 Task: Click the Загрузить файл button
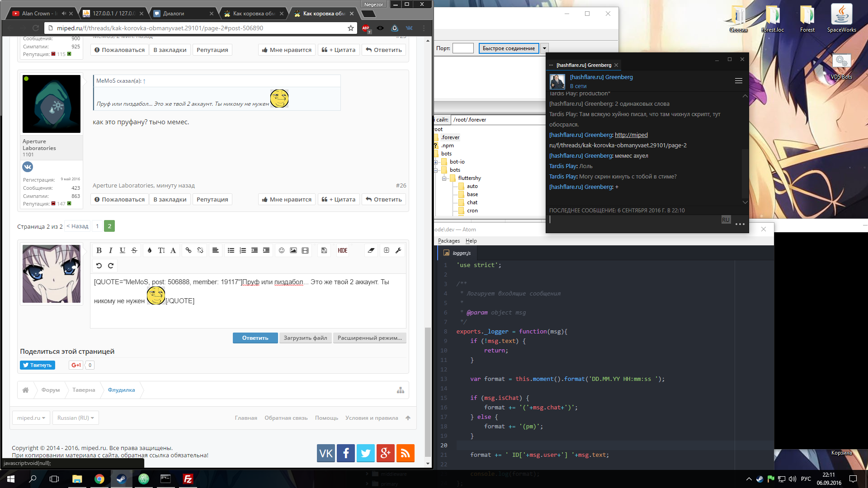point(306,338)
